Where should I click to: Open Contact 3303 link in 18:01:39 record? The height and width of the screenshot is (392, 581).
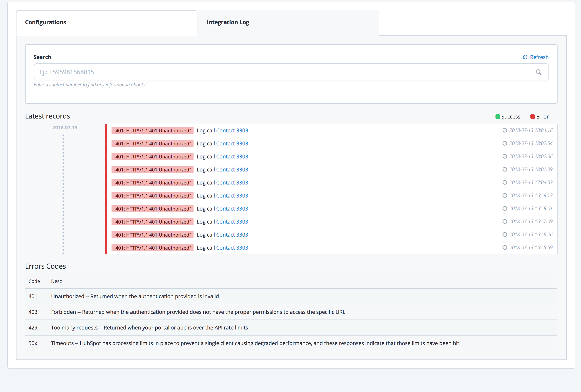tap(232, 170)
